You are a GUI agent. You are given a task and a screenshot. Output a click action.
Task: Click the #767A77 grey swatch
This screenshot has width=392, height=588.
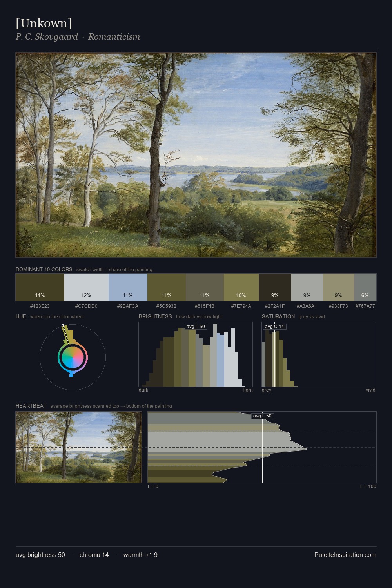[365, 287]
